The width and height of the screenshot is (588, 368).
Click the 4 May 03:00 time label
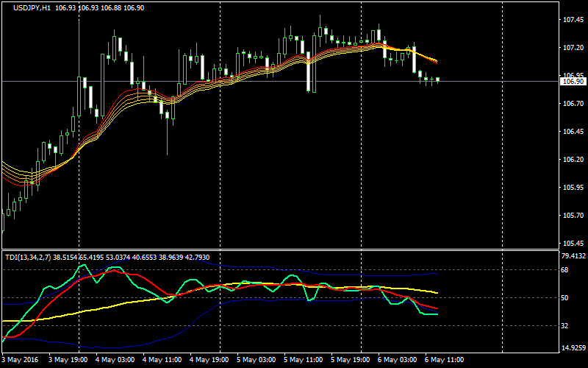tap(115, 360)
